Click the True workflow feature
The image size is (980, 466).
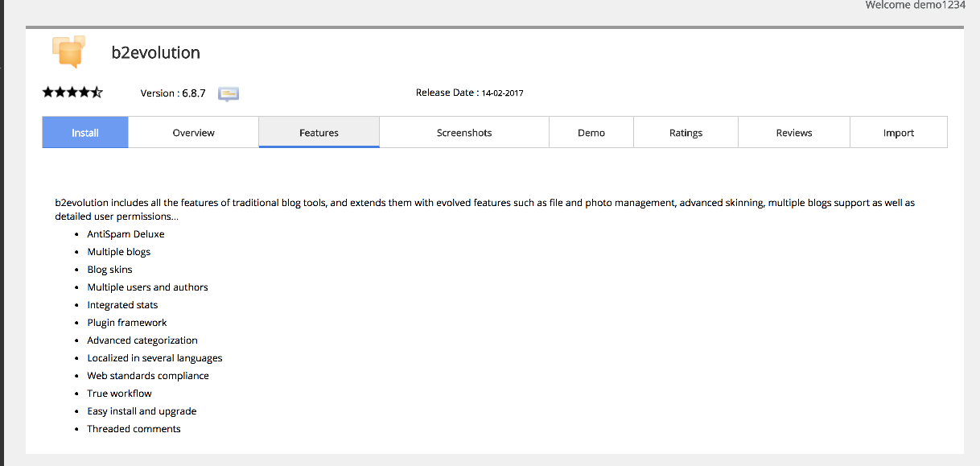(120, 394)
